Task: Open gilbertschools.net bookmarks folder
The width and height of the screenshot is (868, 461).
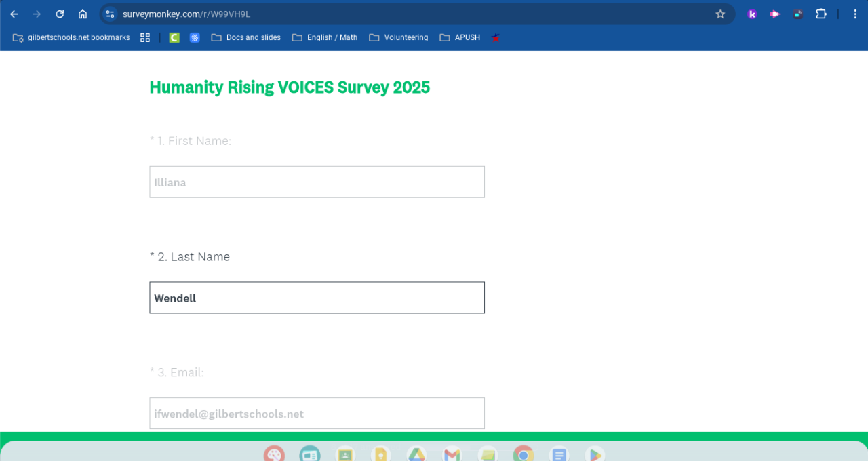Action: [x=71, y=37]
